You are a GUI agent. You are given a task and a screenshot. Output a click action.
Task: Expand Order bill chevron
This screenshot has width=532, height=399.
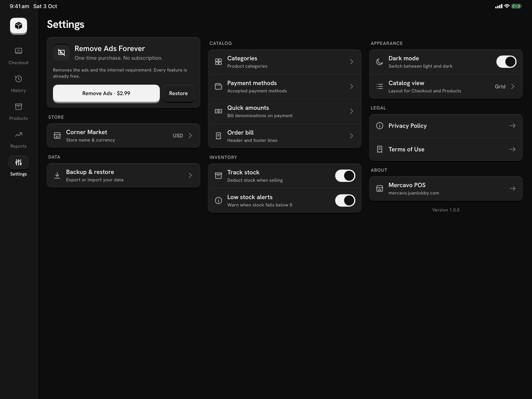coord(351,136)
